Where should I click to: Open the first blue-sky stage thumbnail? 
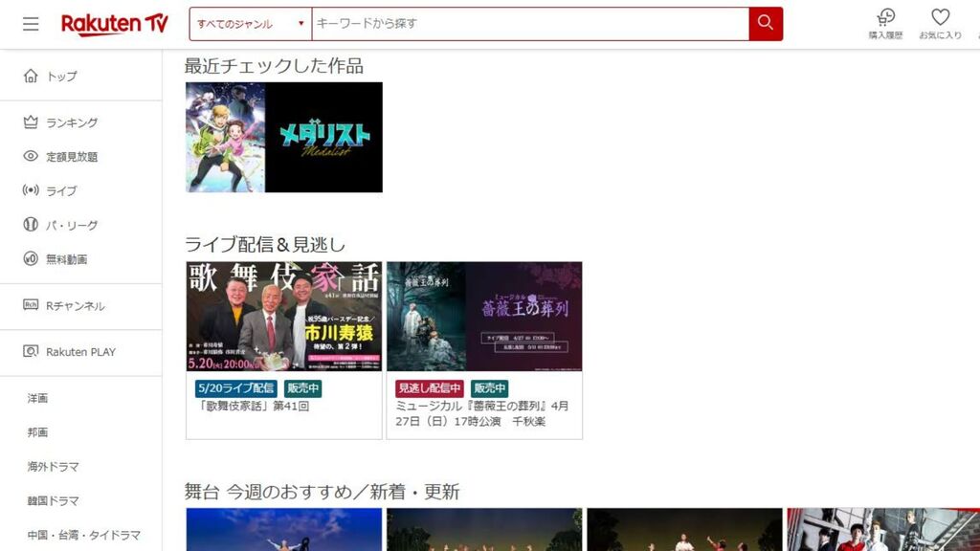point(283,529)
